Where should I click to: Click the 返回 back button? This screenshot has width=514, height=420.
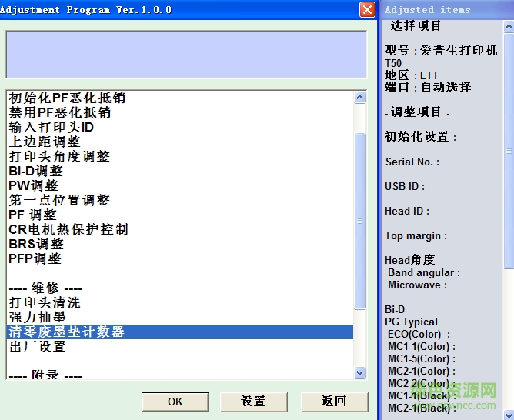coord(334,402)
